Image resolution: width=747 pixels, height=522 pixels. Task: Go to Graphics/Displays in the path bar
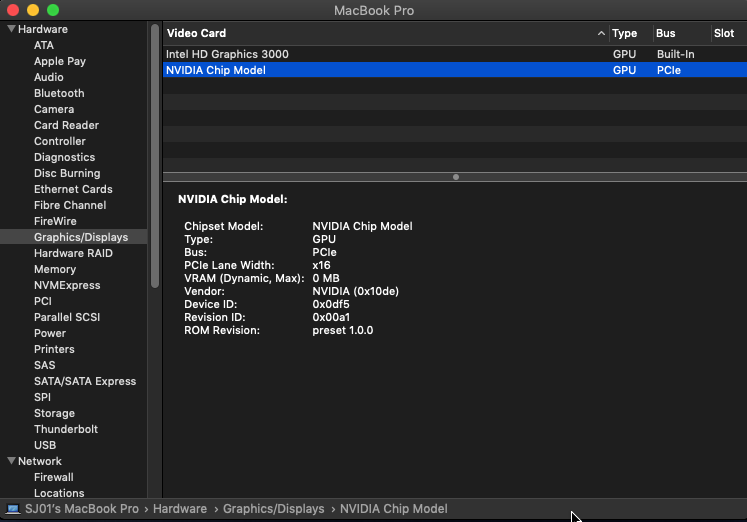[x=273, y=509]
